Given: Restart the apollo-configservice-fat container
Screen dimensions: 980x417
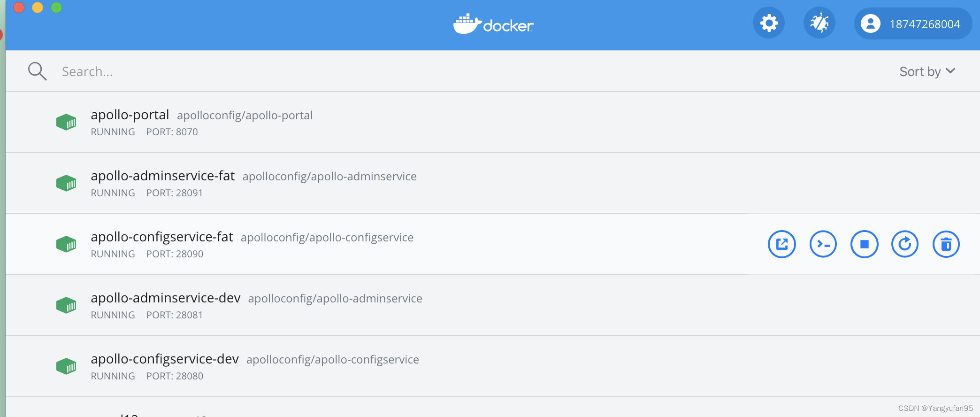Looking at the screenshot, I should coord(905,244).
